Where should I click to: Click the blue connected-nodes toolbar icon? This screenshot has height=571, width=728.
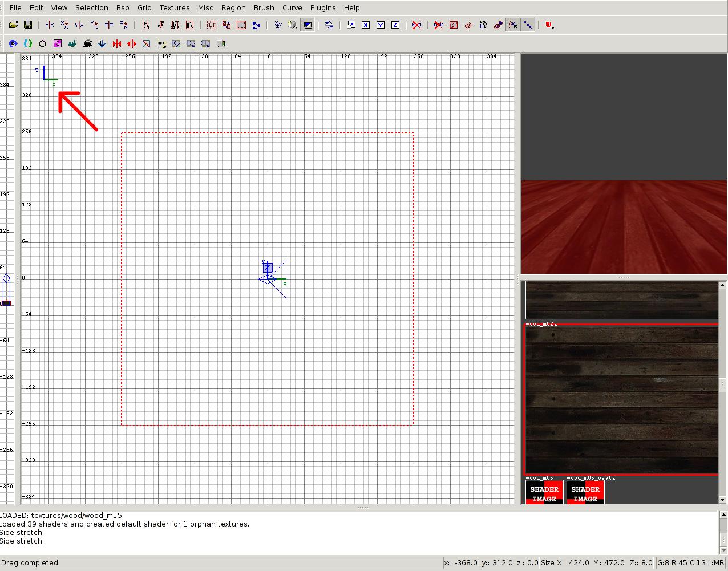[x=256, y=25]
